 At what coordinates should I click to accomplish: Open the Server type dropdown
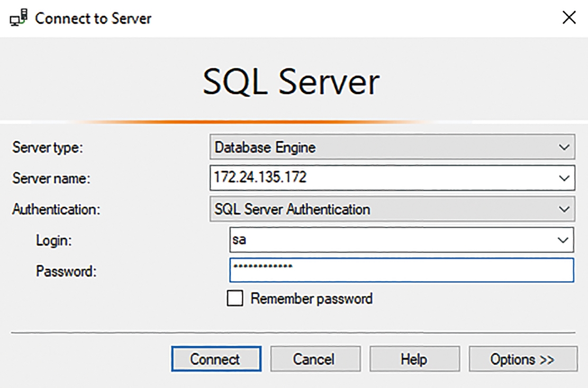[392, 147]
